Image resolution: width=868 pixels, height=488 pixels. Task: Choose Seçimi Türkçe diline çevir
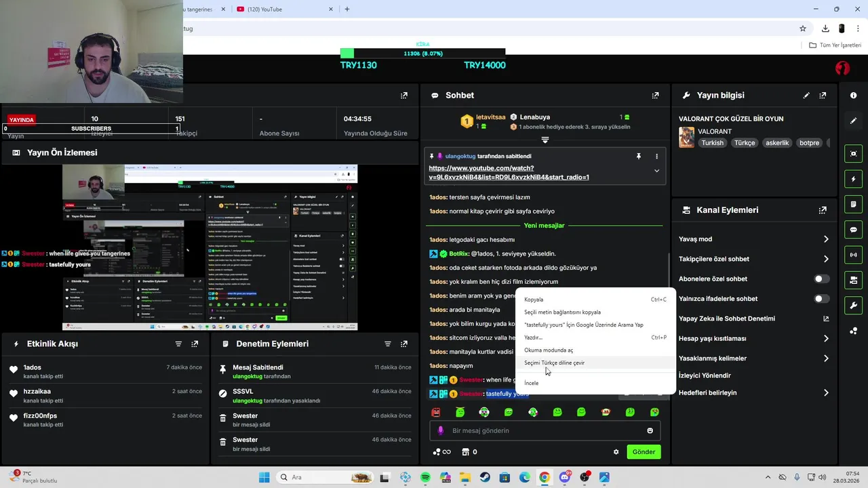coord(595,363)
